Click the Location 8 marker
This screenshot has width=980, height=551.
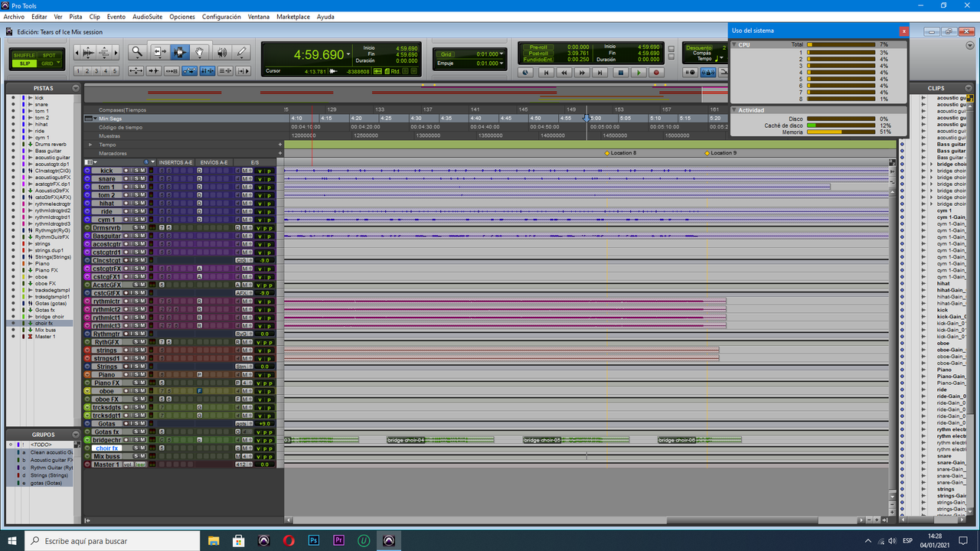(x=620, y=153)
